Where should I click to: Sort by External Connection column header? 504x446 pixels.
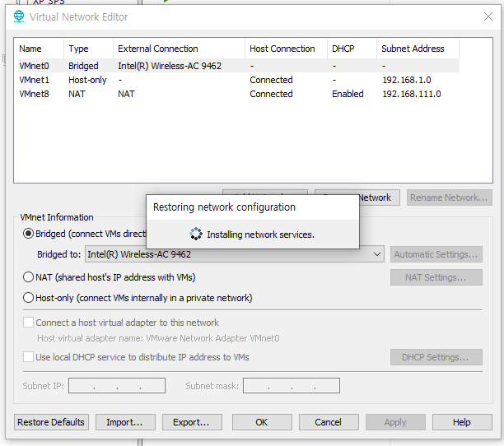click(179, 49)
